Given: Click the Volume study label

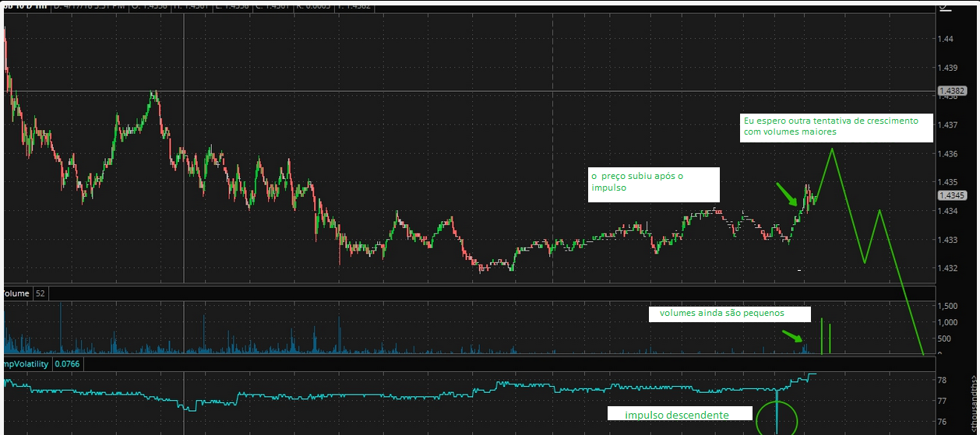Looking at the screenshot, I should point(16,293).
